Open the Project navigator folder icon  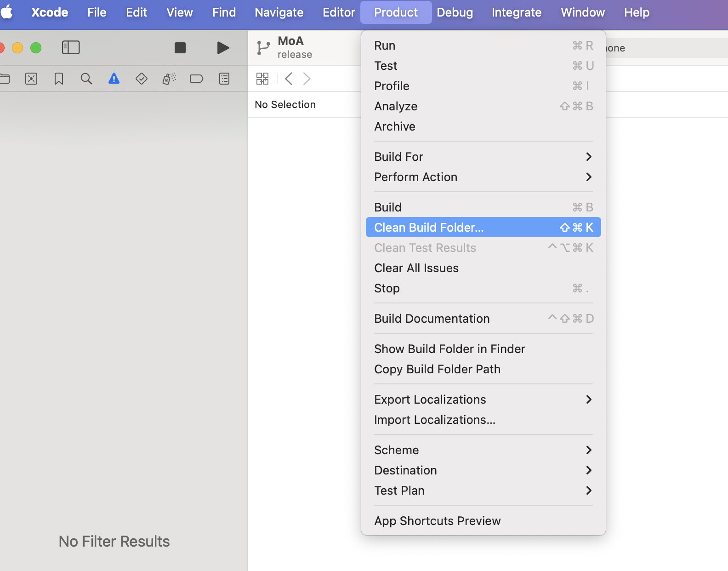5,79
